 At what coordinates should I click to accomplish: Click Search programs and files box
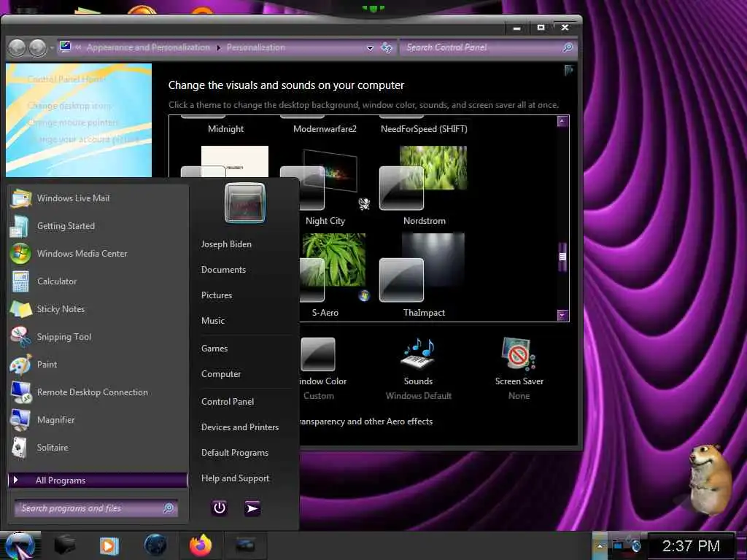(96, 508)
